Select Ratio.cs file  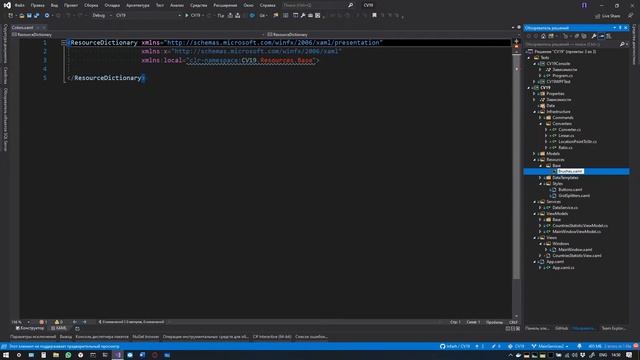point(565,147)
